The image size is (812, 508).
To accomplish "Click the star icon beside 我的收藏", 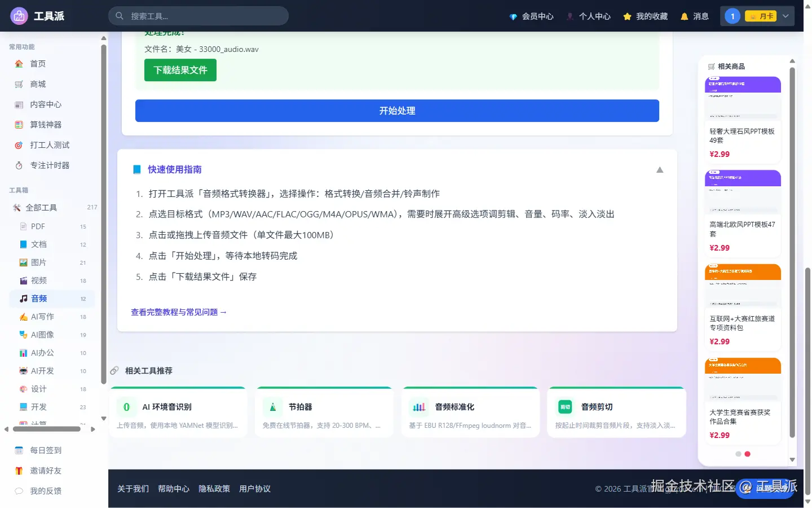I will click(627, 16).
